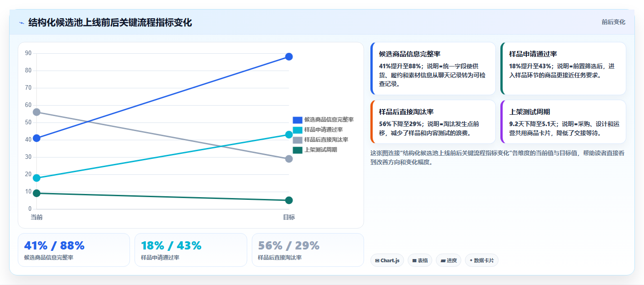Toggle 样品后直接淘汰率 legend gray swatch
644x285 pixels.
[297, 140]
